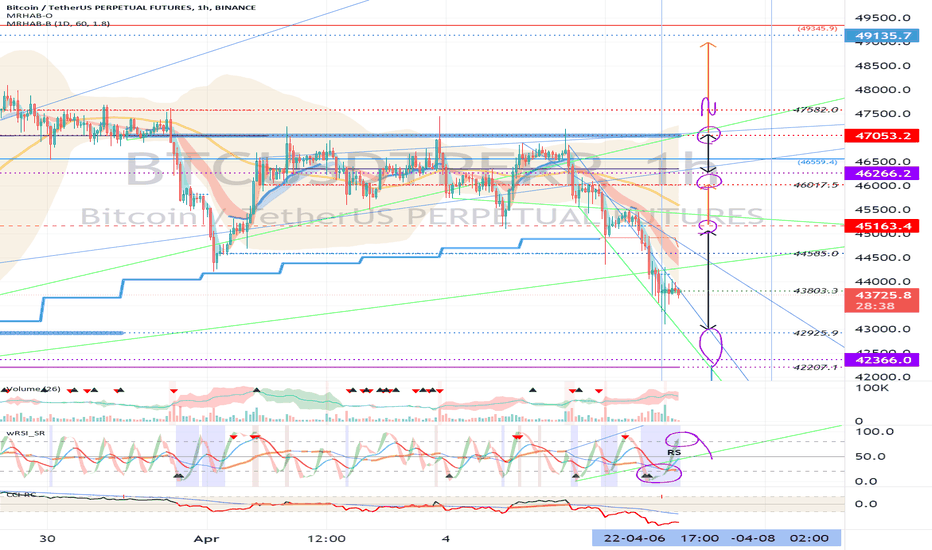Click 44500.0 on the price axis
Image resolution: width=932 pixels, height=550 pixels.
(x=882, y=257)
